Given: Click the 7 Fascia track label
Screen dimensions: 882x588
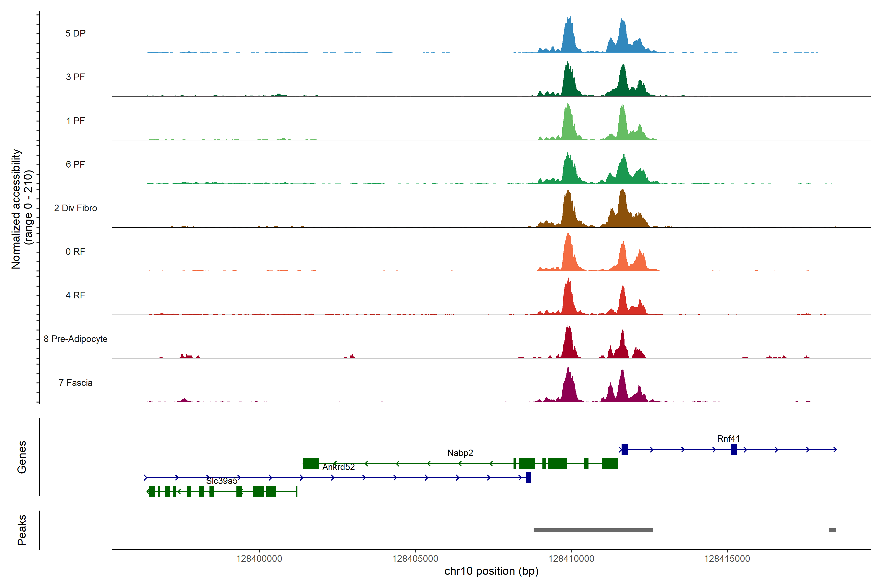Looking at the screenshot, I should (75, 382).
